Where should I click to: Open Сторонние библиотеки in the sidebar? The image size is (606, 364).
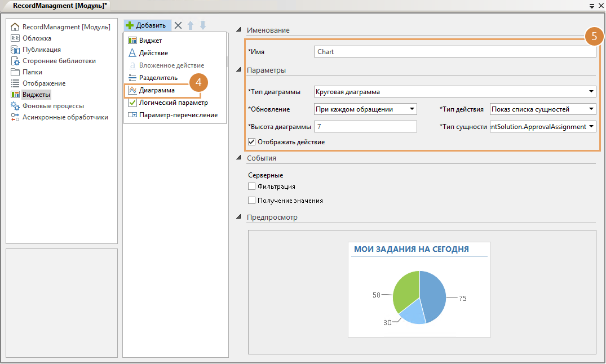[59, 61]
